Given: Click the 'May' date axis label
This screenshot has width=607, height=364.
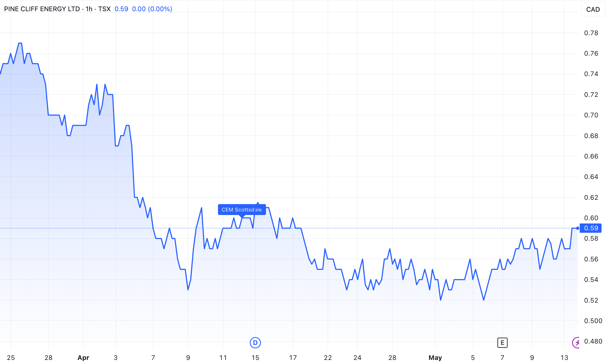Looking at the screenshot, I should click(x=435, y=358).
